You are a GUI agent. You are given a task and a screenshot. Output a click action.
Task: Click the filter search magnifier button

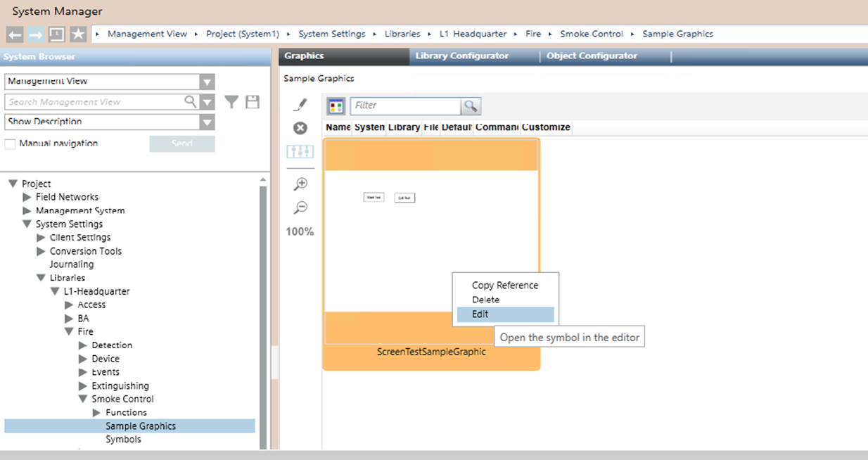point(471,106)
